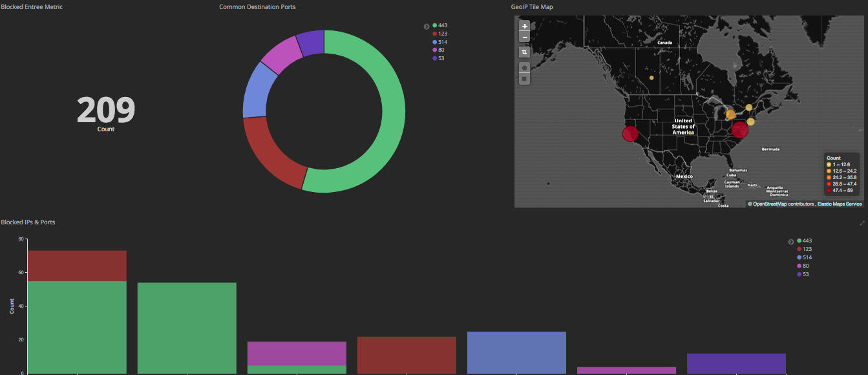The image size is (868, 375).
Task: Click the Blocked IPs & Ports panel title
Action: click(28, 222)
